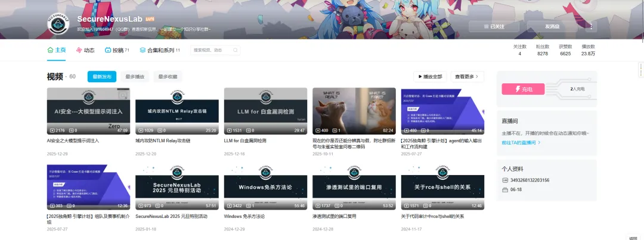The width and height of the screenshot is (644, 240).
Task: Click the 播放数 23.8万 stat
Action: (x=588, y=50)
